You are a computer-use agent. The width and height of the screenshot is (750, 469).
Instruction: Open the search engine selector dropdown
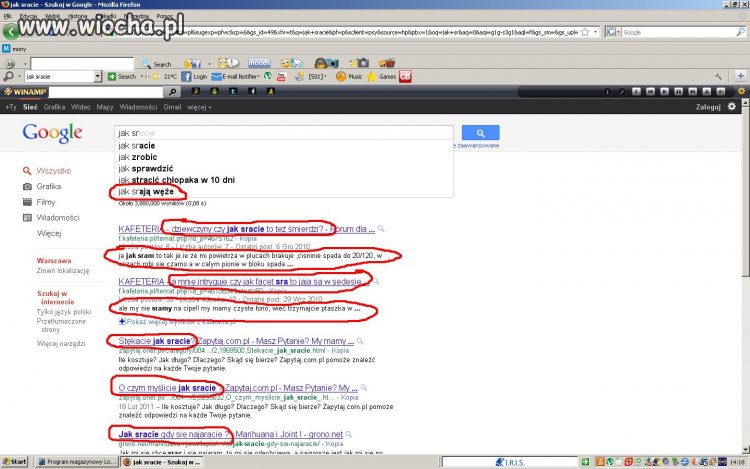coord(613,32)
